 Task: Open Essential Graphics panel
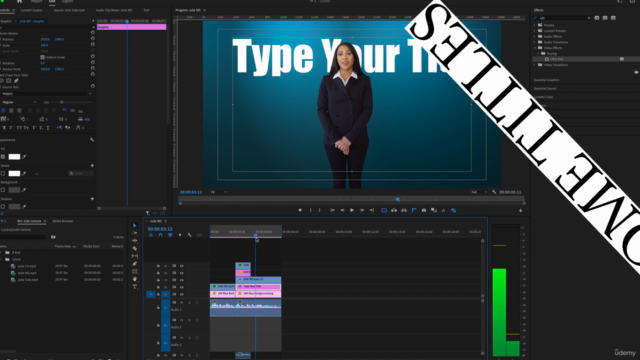pyautogui.click(x=547, y=80)
